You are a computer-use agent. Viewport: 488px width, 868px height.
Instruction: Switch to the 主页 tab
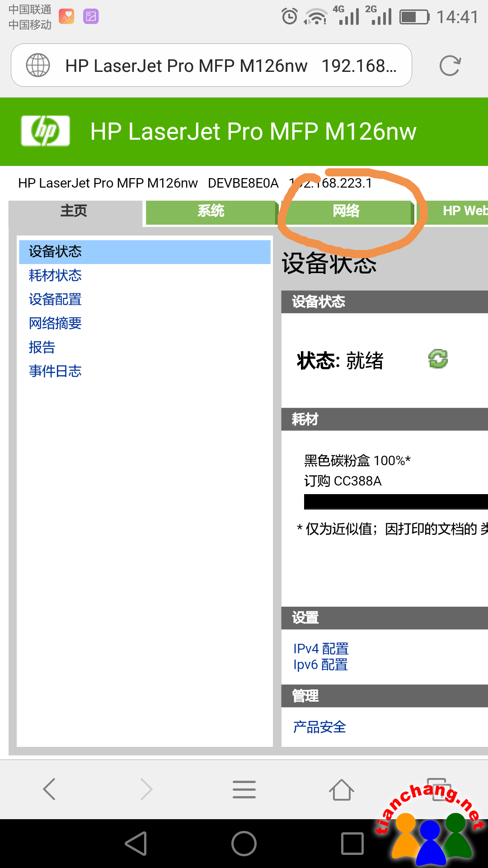tap(75, 213)
